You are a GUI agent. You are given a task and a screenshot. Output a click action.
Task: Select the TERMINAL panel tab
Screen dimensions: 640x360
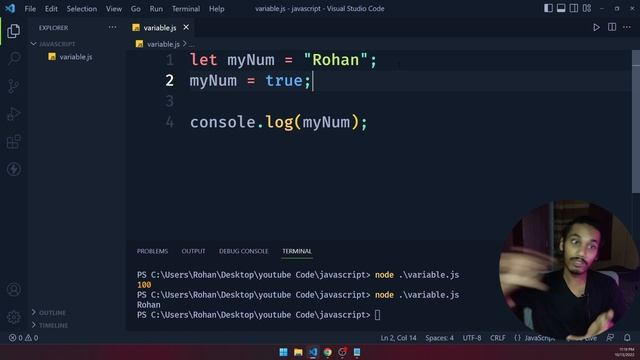[x=297, y=251]
